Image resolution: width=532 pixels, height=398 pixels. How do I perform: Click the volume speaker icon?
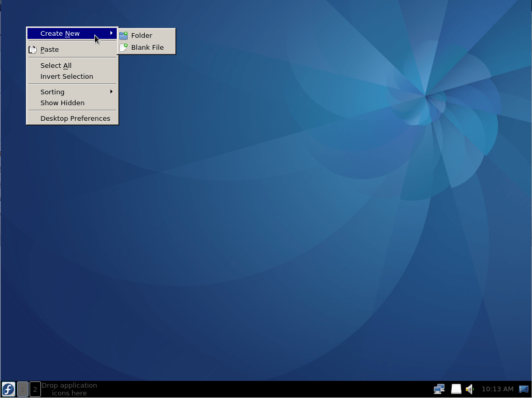[470, 389]
